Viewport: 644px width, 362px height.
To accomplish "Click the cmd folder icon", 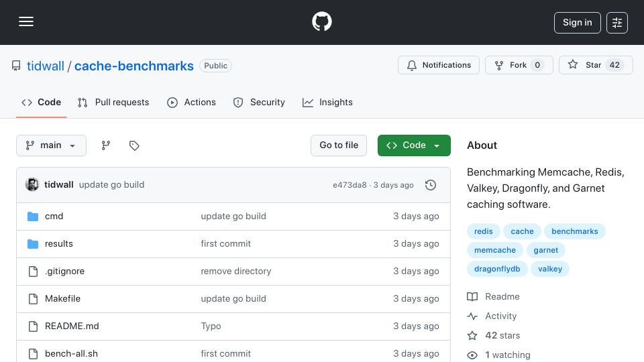I will coord(33,217).
